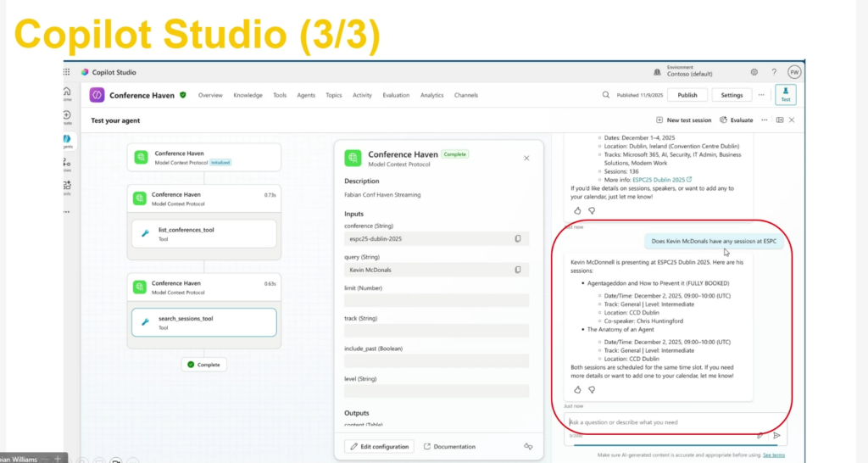Image resolution: width=868 pixels, height=463 pixels.
Task: Switch to the Knowledge tab
Action: [x=248, y=95]
